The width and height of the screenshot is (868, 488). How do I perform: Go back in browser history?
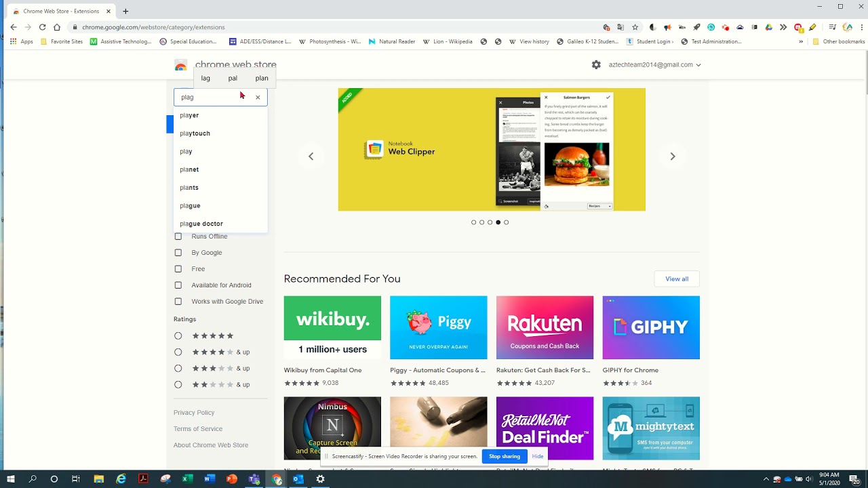(13, 27)
